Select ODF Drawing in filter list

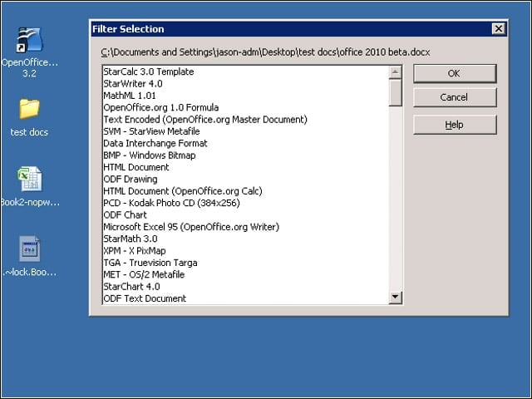246,180
